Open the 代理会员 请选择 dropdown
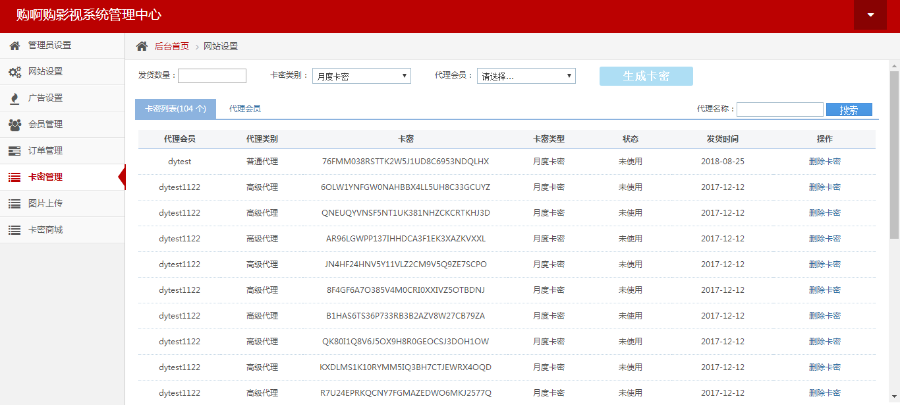Image resolution: width=900 pixels, height=405 pixels. (x=526, y=76)
